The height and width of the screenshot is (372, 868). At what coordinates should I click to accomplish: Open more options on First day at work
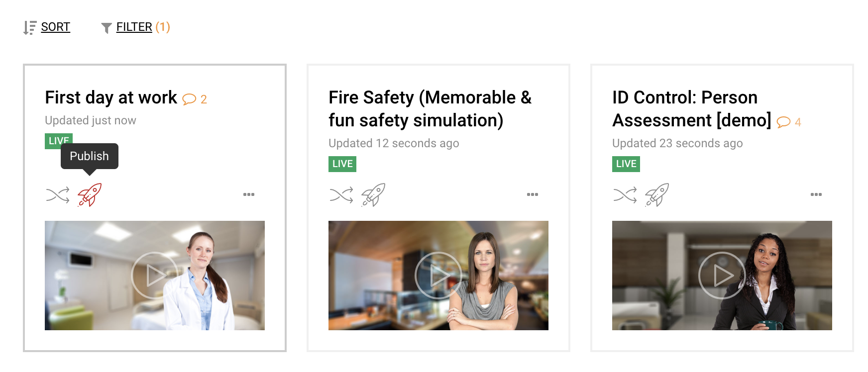coord(249,194)
